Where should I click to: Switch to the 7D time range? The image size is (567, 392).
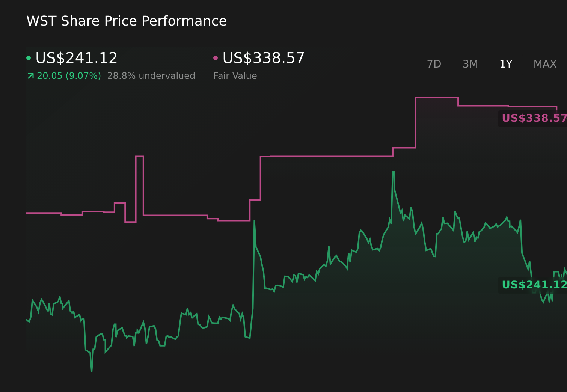pos(434,64)
